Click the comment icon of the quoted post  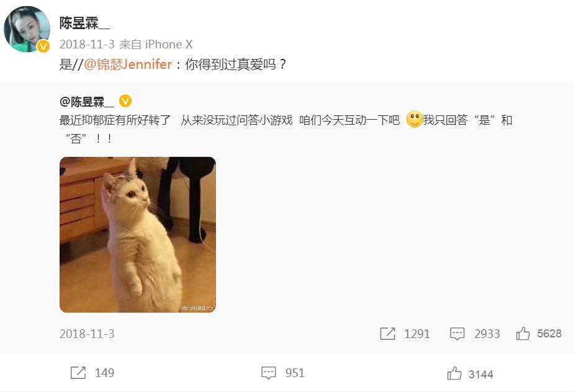click(x=457, y=334)
